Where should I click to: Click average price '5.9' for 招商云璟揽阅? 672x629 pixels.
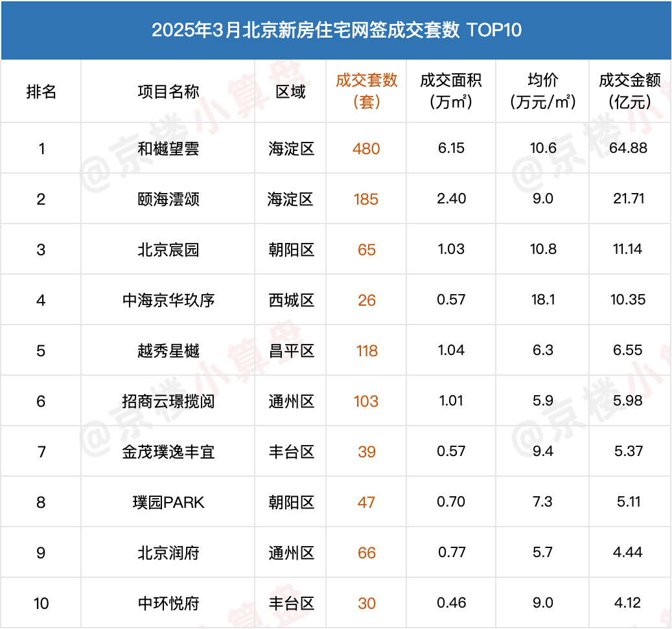(543, 401)
